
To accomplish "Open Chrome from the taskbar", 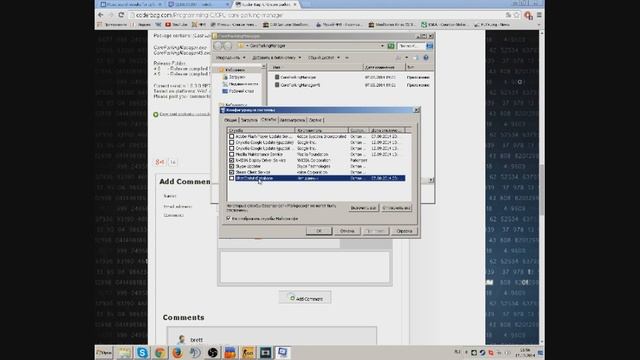I will click(x=160, y=352).
